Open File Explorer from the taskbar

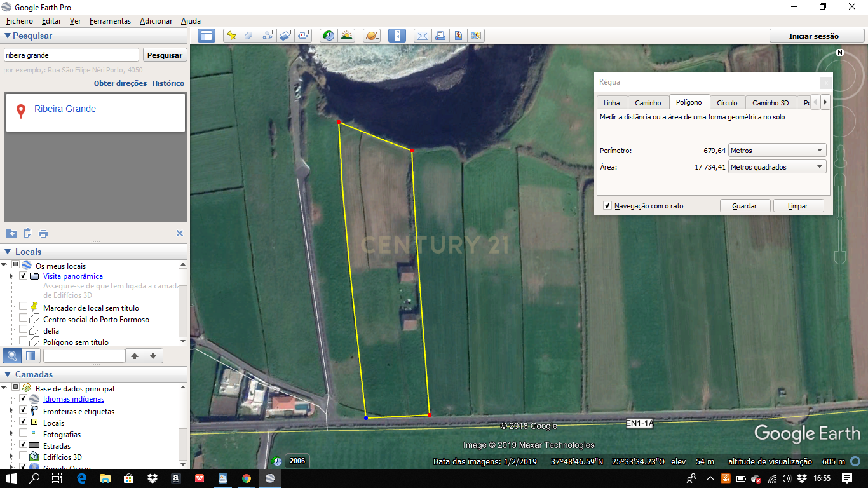pos(105,478)
